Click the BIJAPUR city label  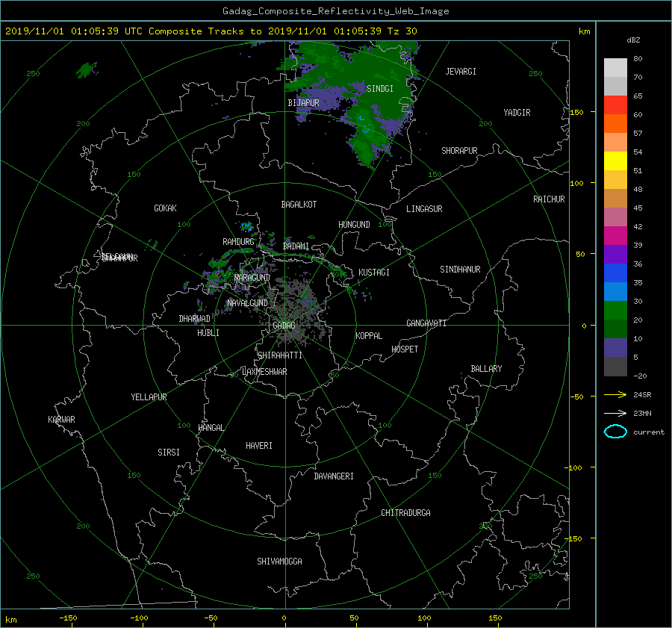[x=303, y=103]
